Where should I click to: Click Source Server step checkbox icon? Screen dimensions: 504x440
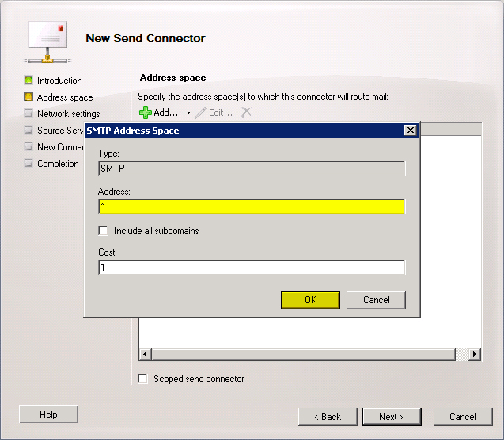coord(28,130)
